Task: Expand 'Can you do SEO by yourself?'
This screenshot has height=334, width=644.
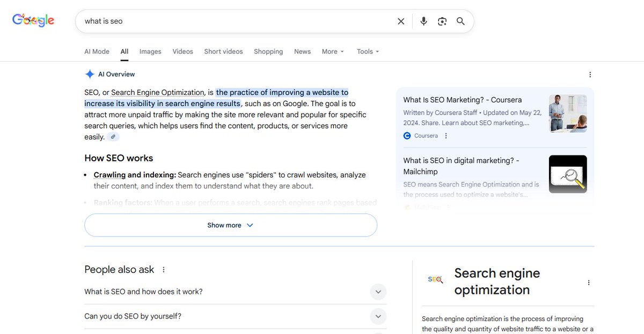Action: pyautogui.click(x=235, y=316)
